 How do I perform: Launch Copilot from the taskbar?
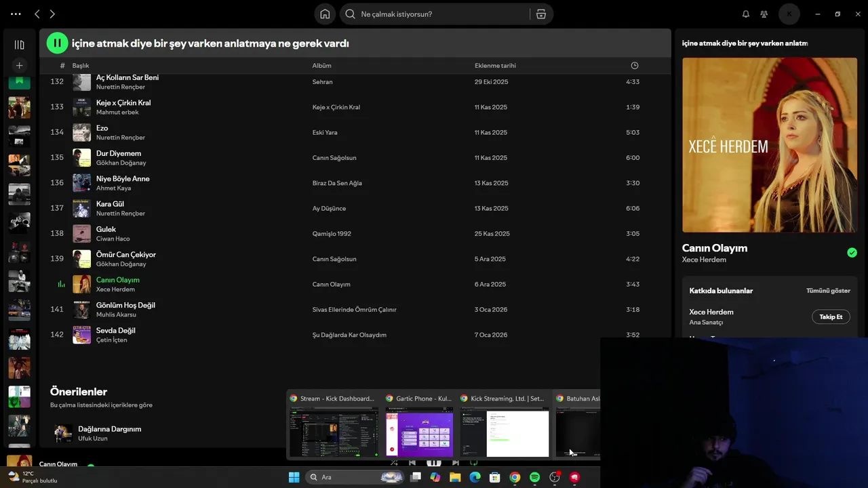click(435, 477)
